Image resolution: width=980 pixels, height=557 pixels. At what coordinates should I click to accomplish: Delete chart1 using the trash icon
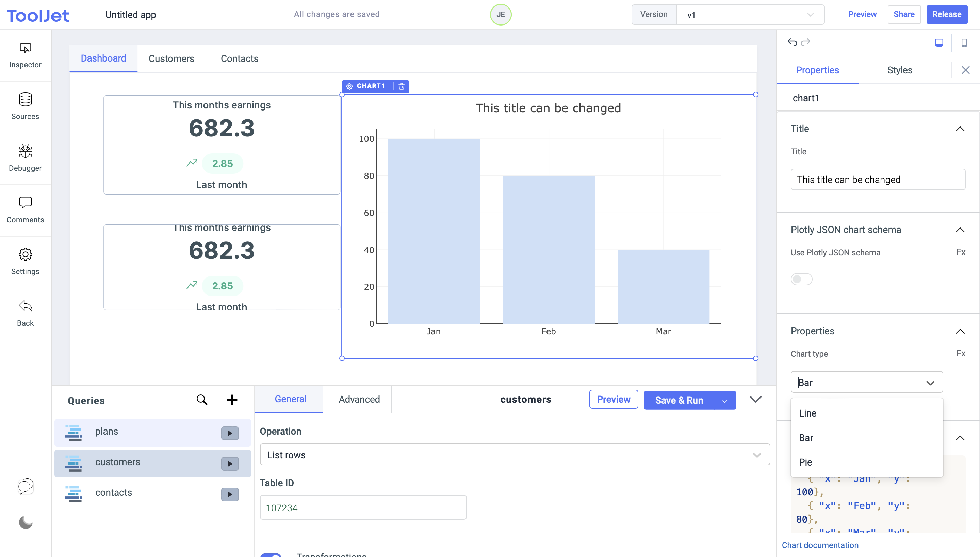tap(401, 86)
